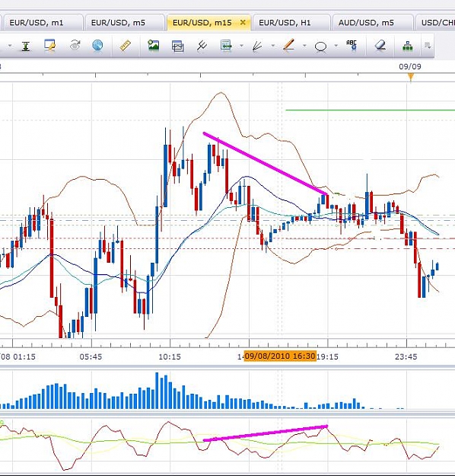
Task: Click the 10:15 time axis label
Action: point(170,356)
